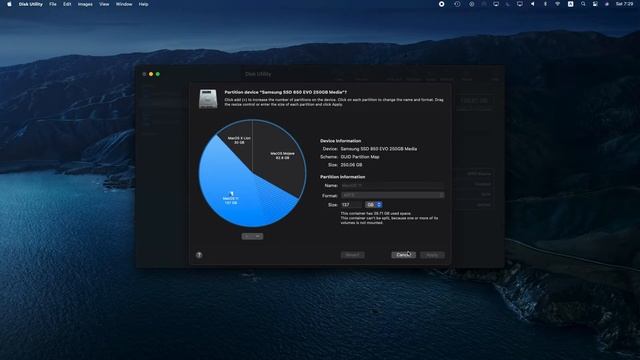
Task: Open the Apple menu
Action: 9,4
